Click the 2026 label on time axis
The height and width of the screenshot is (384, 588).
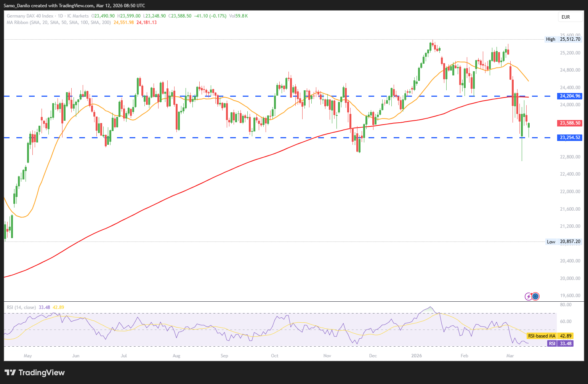(417, 356)
